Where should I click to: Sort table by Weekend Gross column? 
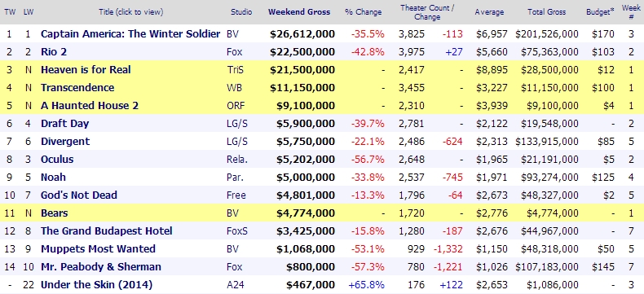tap(299, 12)
